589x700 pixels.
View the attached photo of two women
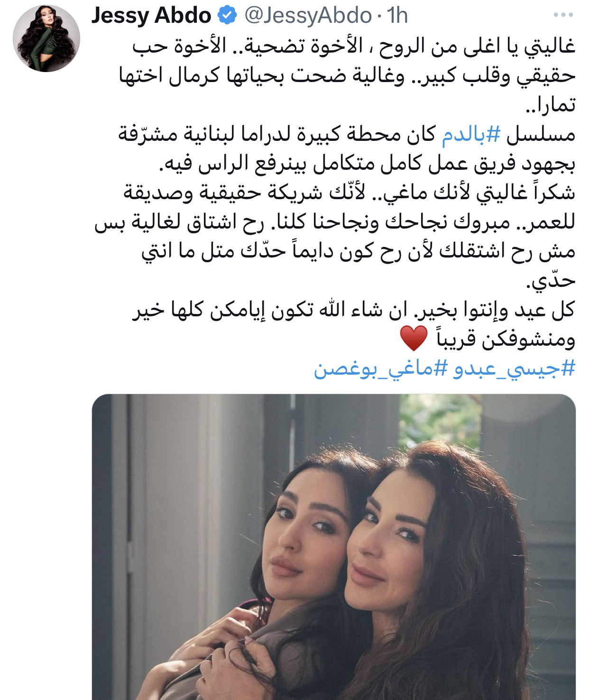[334, 547]
